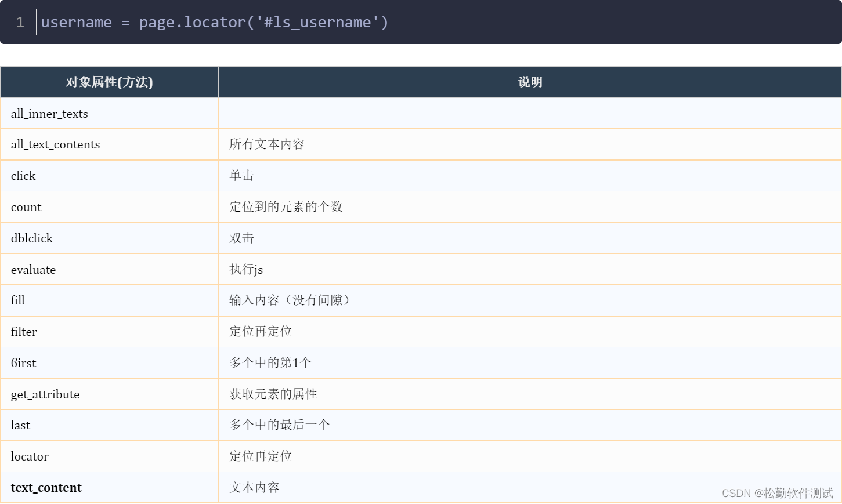The width and height of the screenshot is (842, 504).
Task: Click the description 输入内容（没有间隙）
Action: point(290,300)
